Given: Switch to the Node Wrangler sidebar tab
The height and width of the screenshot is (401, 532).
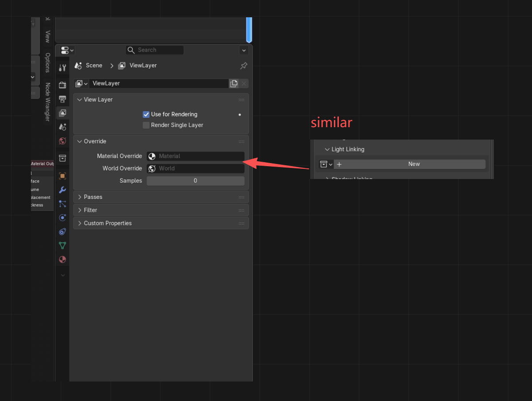Looking at the screenshot, I should coord(47,101).
